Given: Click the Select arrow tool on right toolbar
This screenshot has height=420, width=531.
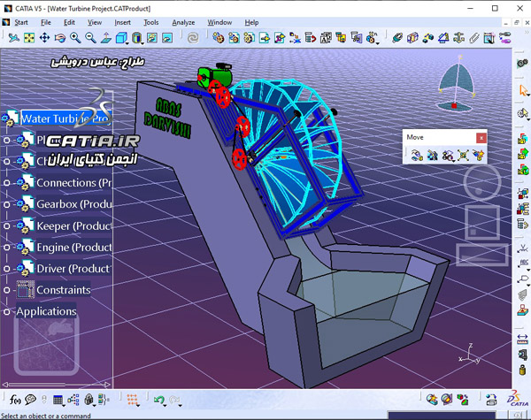Looking at the screenshot, I should coord(523,90).
